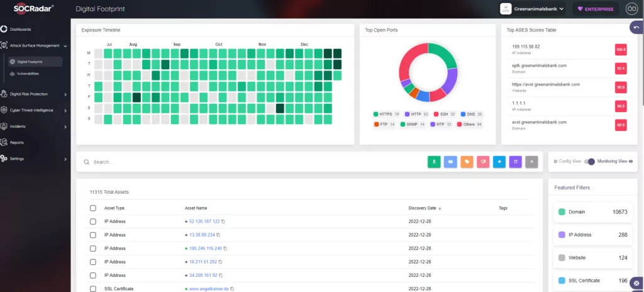Check the row for 13.38.89.234
The width and height of the screenshot is (644, 292).
(93, 235)
